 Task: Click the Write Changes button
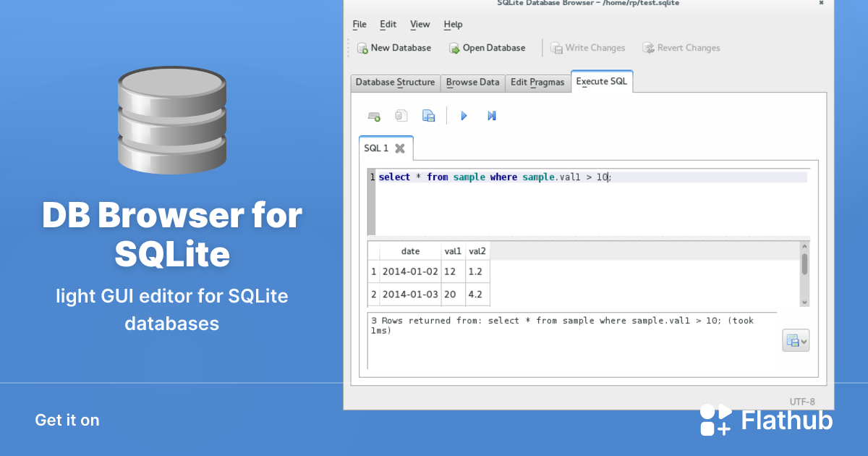coord(588,48)
